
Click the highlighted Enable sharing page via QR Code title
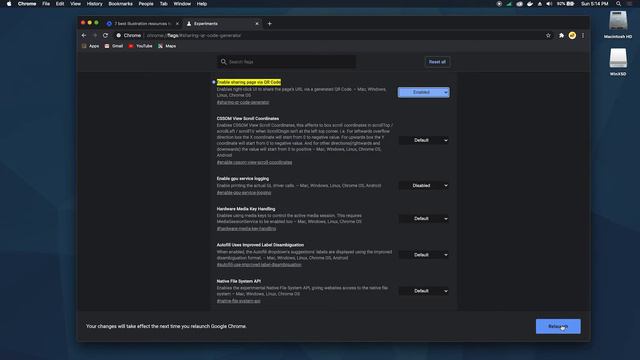tap(249, 82)
